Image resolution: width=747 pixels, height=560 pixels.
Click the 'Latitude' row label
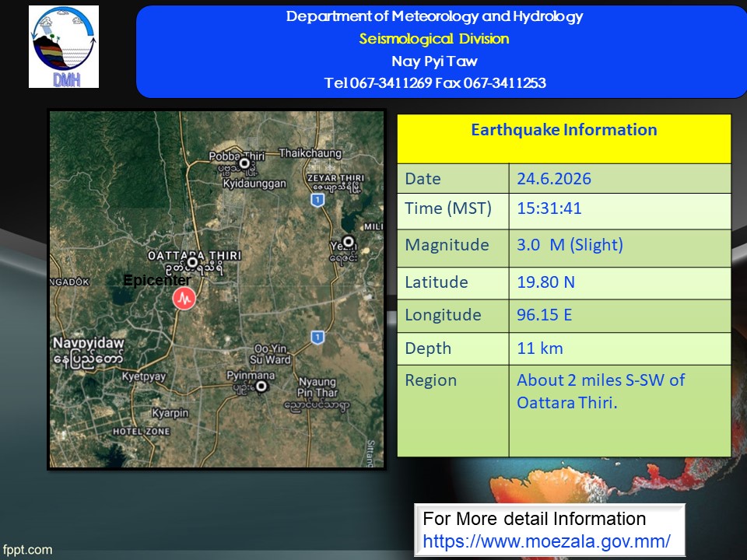(x=437, y=282)
